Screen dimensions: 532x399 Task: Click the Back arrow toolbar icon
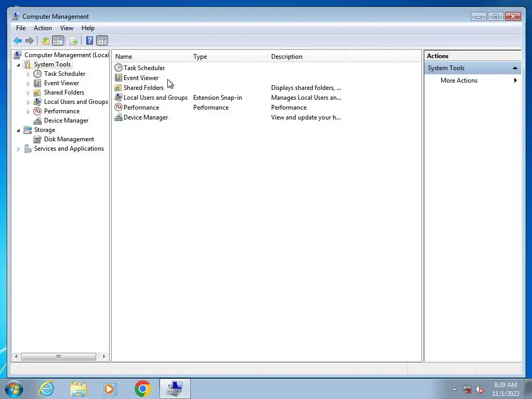pyautogui.click(x=18, y=41)
